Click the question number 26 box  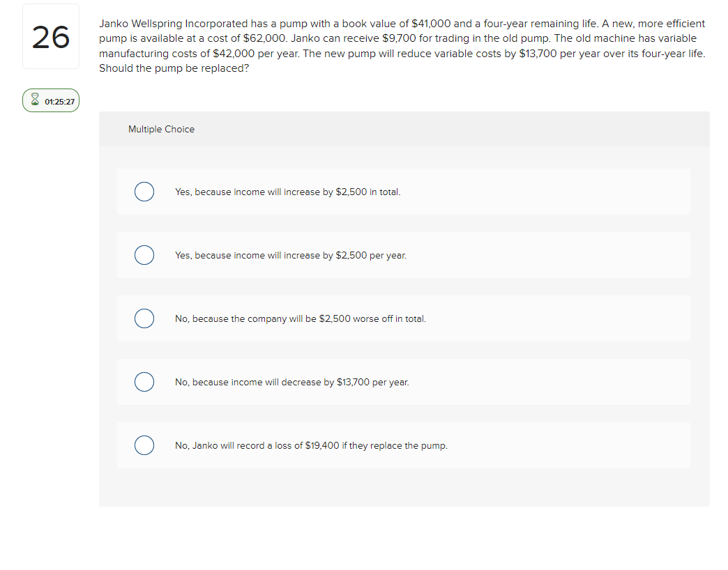coord(51,36)
